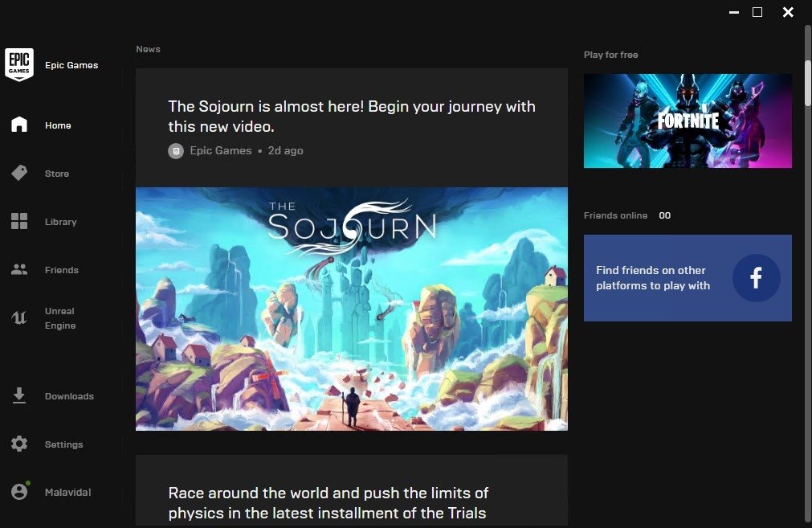Screen dimensions: 812x528
Task: Click the vertical scrollbar thumb
Action: 808,83
